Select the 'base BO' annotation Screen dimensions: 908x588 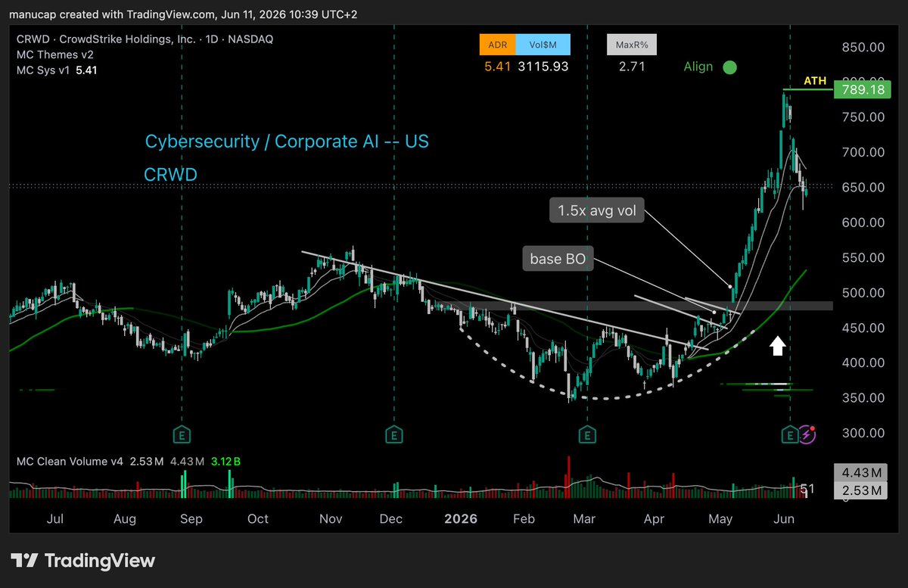pos(558,260)
